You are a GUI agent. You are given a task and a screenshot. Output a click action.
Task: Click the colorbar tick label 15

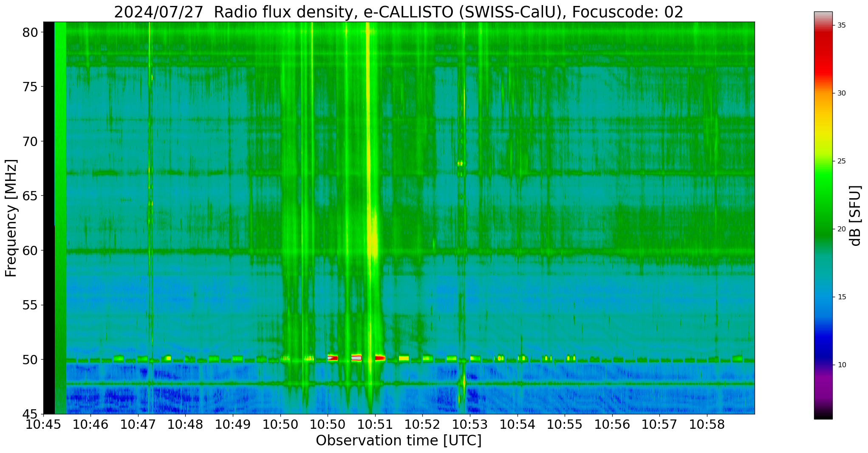[842, 297]
